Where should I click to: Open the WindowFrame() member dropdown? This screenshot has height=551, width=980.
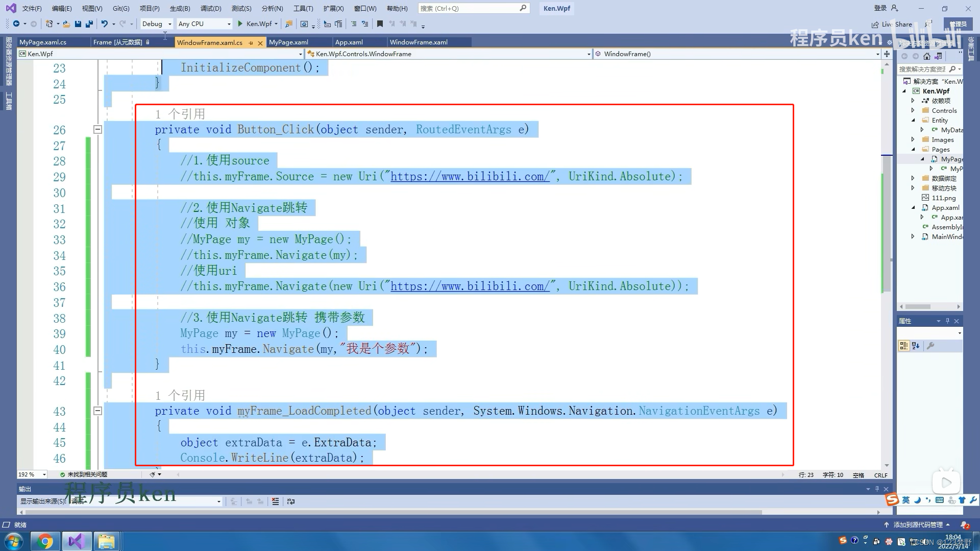point(737,54)
